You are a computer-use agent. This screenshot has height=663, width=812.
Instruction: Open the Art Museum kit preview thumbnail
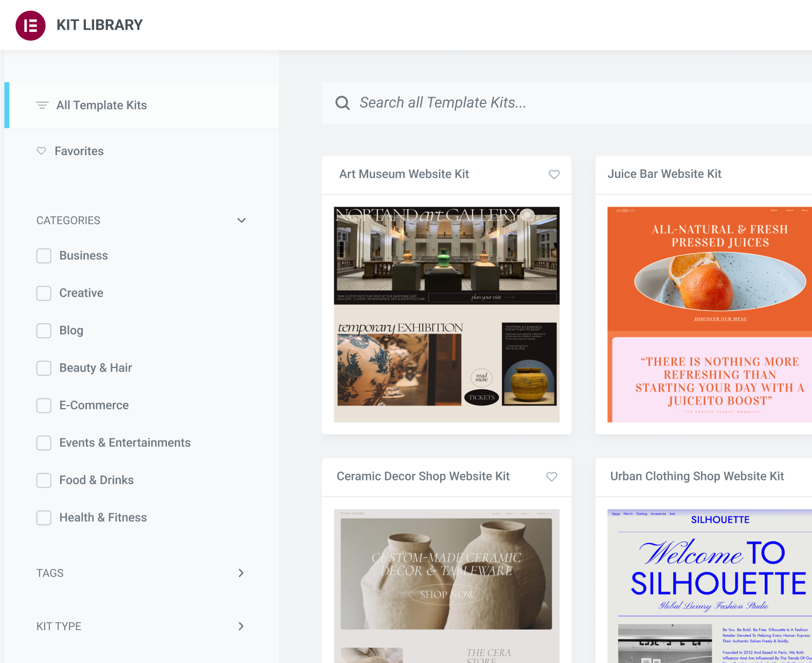click(446, 314)
